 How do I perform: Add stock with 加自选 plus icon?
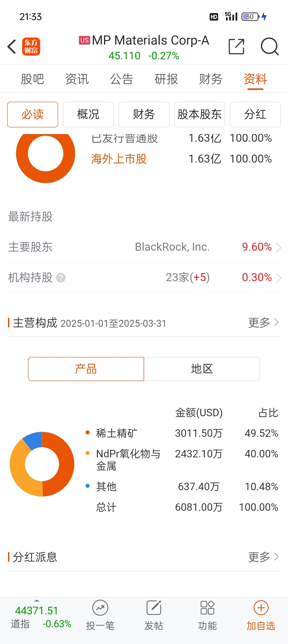261,608
